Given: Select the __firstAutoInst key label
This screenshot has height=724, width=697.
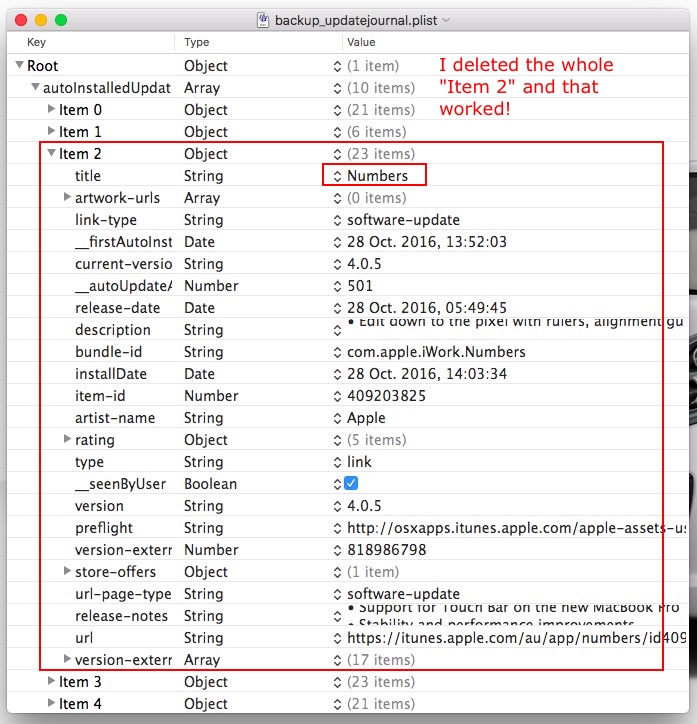Looking at the screenshot, I should tap(124, 241).
